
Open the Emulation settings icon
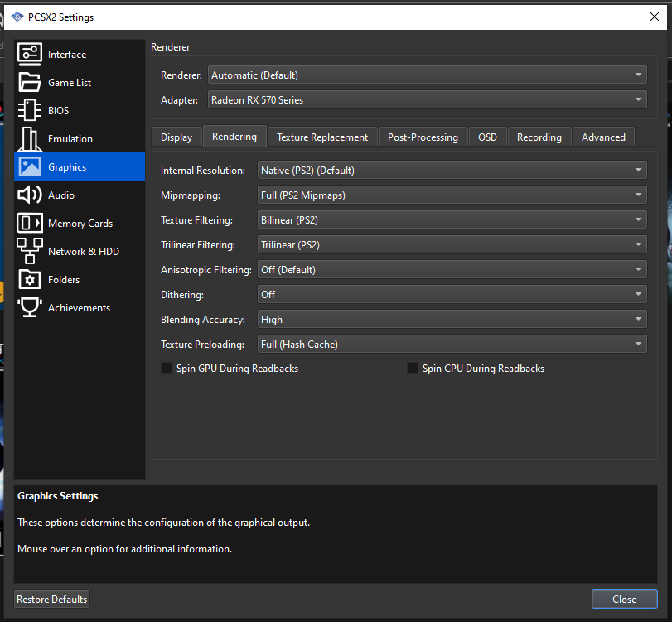[x=29, y=138]
